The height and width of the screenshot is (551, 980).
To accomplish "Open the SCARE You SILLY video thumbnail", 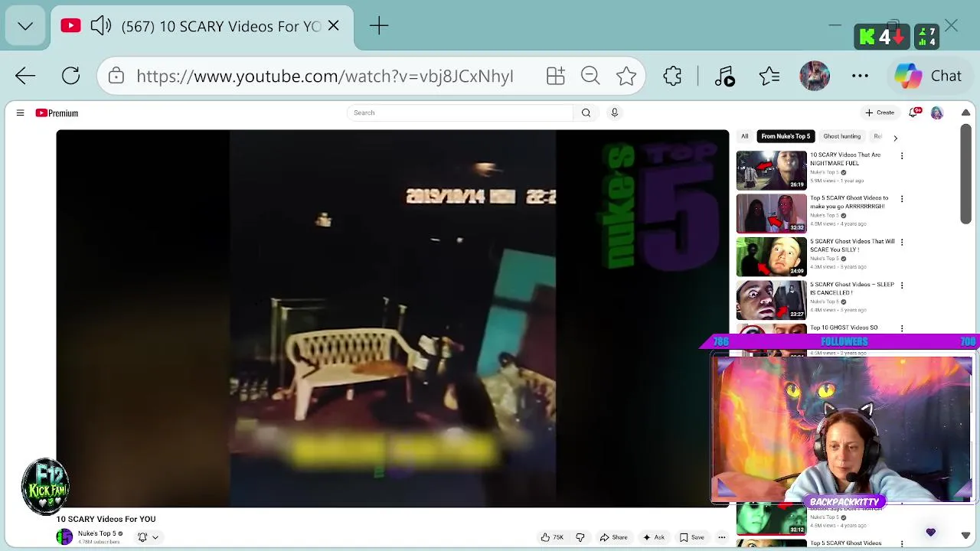I will (x=771, y=256).
